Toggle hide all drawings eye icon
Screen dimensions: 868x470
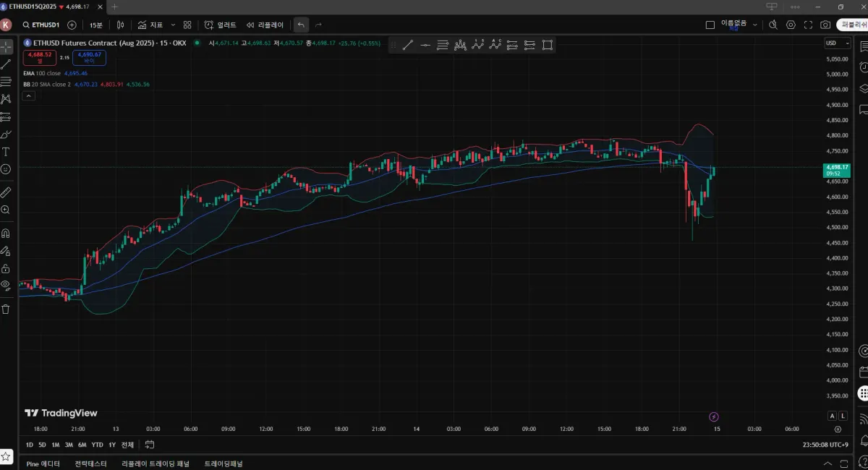click(x=6, y=285)
